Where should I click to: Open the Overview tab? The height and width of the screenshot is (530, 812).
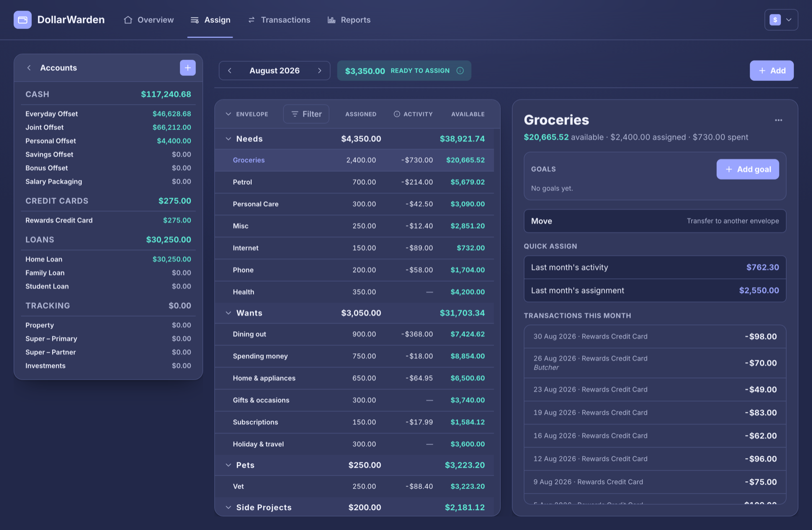coord(149,20)
